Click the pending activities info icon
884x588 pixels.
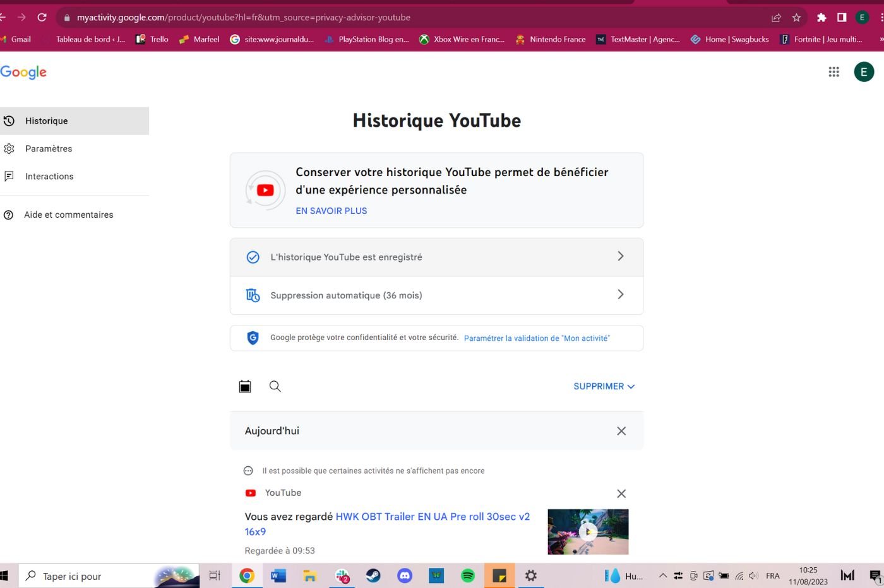(248, 471)
